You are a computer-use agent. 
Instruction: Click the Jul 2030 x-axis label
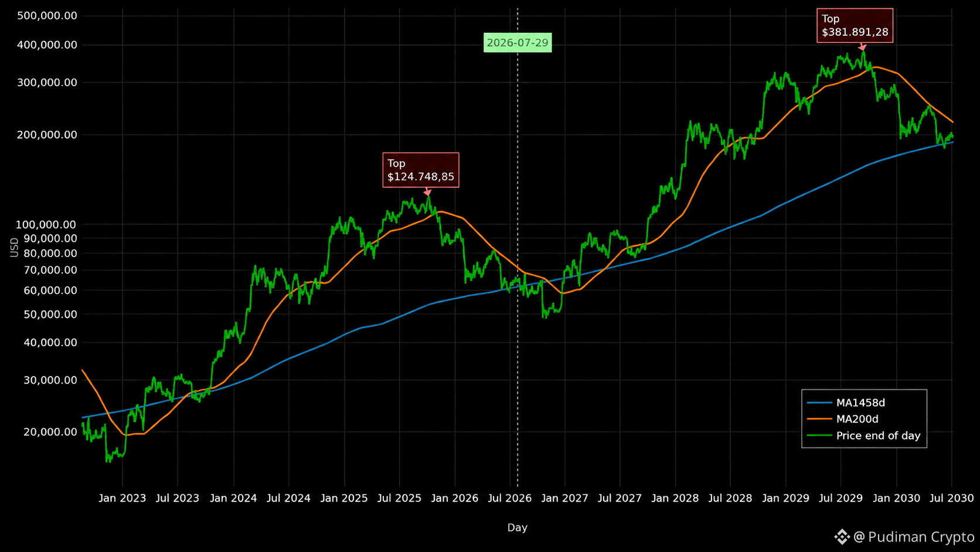[x=952, y=498]
